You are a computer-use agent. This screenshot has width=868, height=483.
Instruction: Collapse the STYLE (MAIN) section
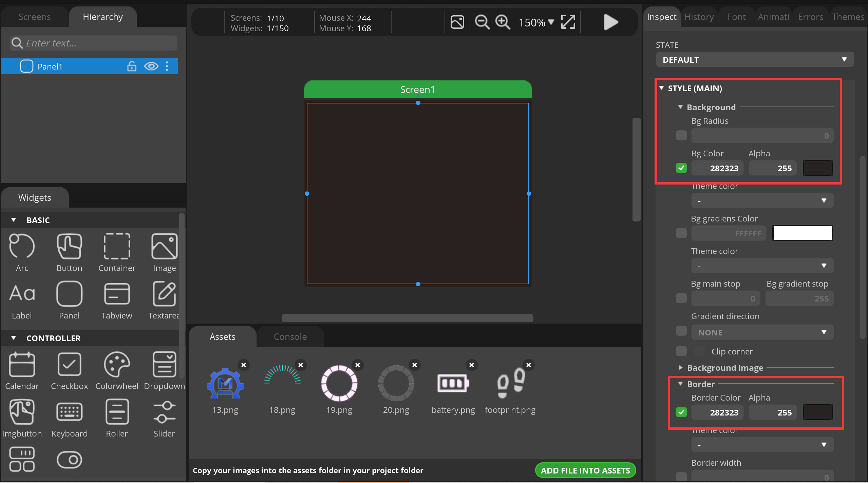pos(661,88)
